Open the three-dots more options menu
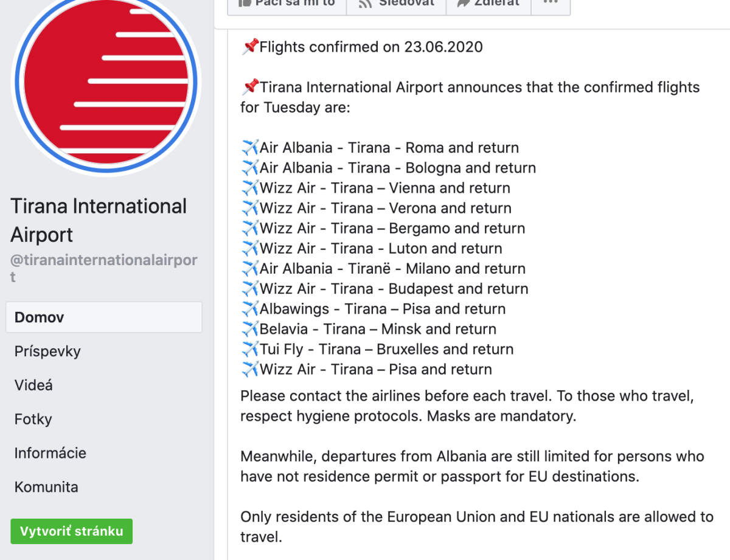Image resolution: width=730 pixels, height=560 pixels. [551, 3]
